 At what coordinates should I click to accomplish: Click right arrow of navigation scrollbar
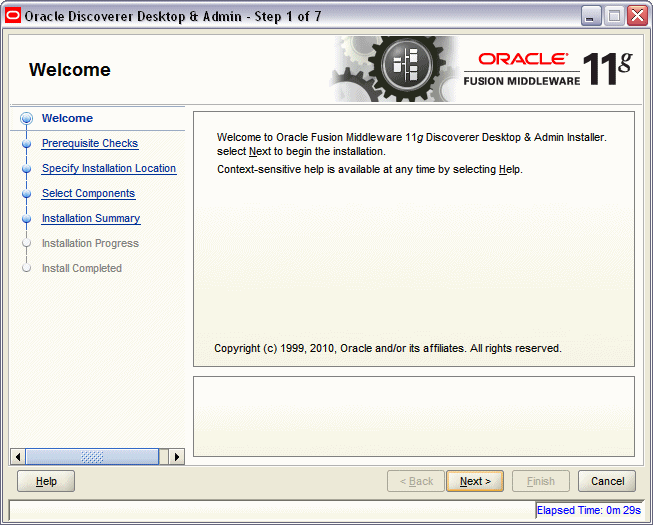177,457
